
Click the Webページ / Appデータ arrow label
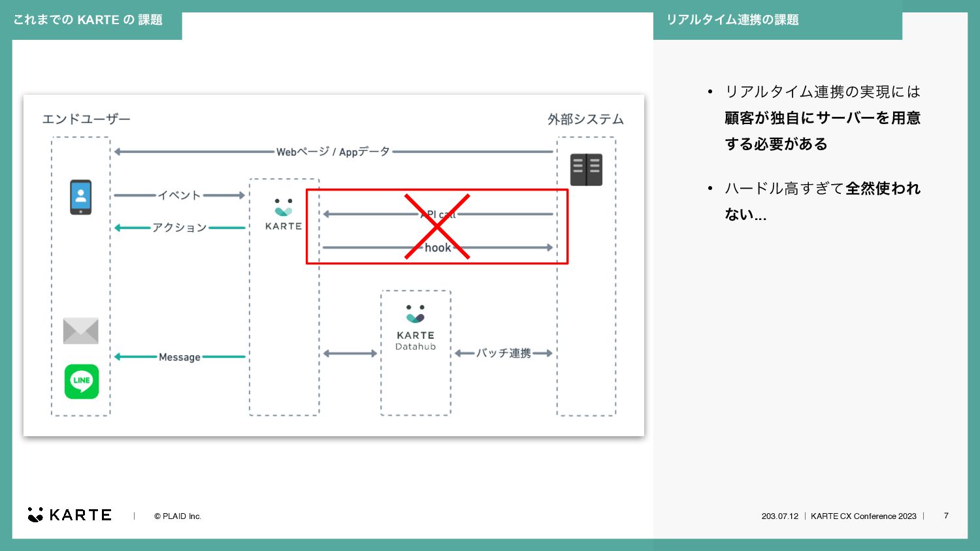pyautogui.click(x=333, y=151)
